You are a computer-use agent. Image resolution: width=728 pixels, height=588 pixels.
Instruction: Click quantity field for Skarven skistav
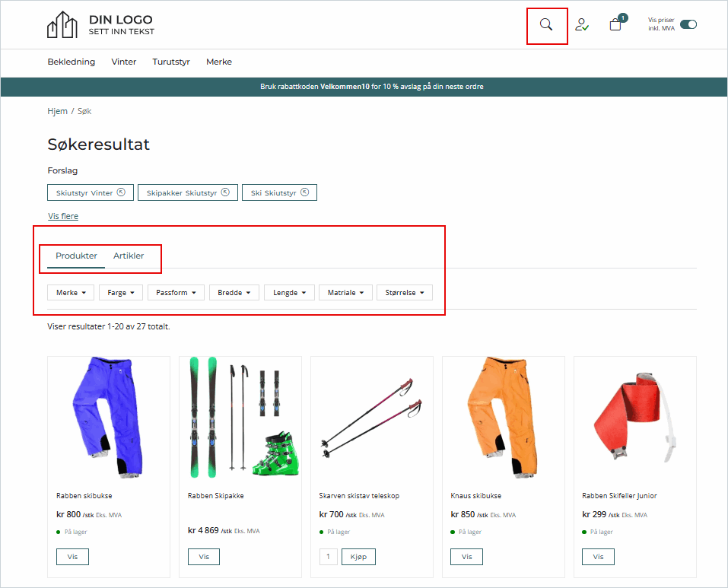coord(328,557)
